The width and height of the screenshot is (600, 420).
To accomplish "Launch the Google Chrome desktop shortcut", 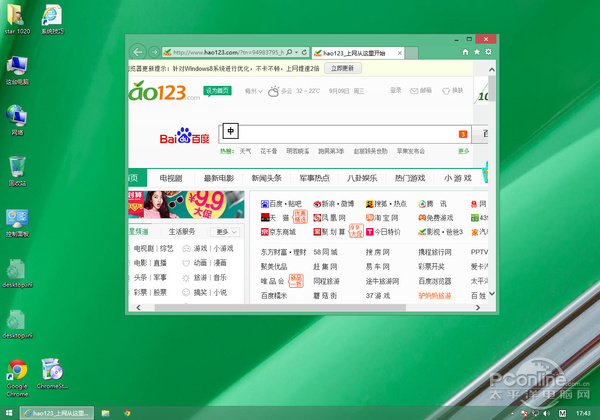I will click(x=17, y=378).
